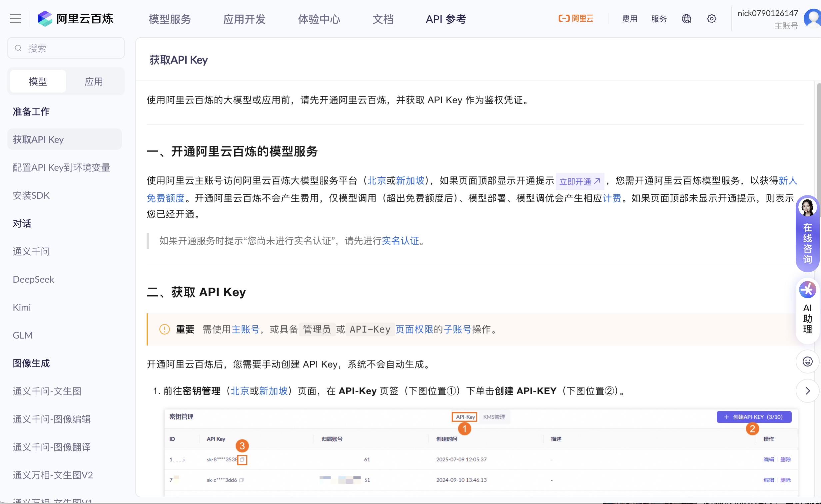821x504 pixels.
Task: Click the user avatar icon
Action: pyautogui.click(x=813, y=19)
